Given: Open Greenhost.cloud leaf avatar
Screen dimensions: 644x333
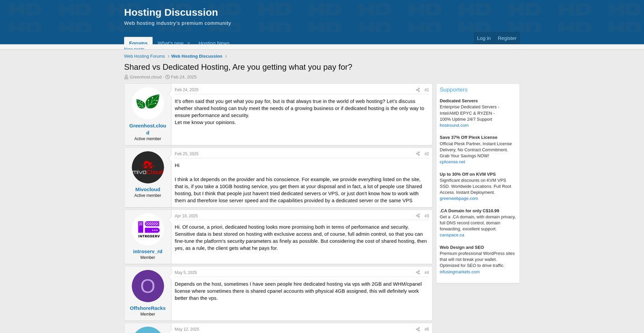Looking at the screenshot, I should 148,103.
